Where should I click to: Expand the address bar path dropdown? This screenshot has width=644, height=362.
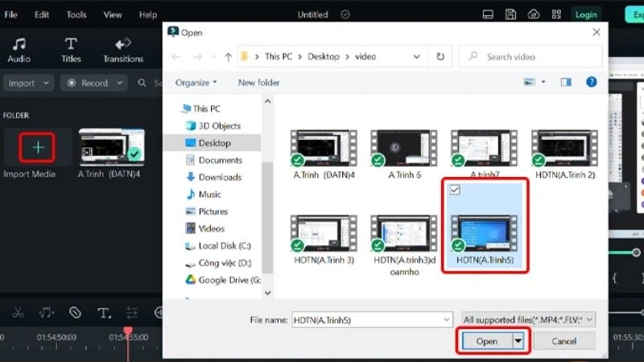click(416, 56)
